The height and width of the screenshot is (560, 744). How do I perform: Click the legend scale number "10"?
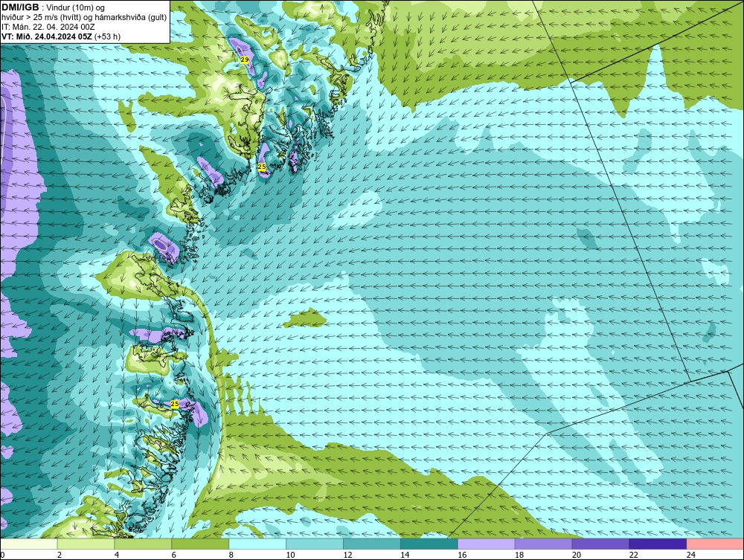pos(290,555)
